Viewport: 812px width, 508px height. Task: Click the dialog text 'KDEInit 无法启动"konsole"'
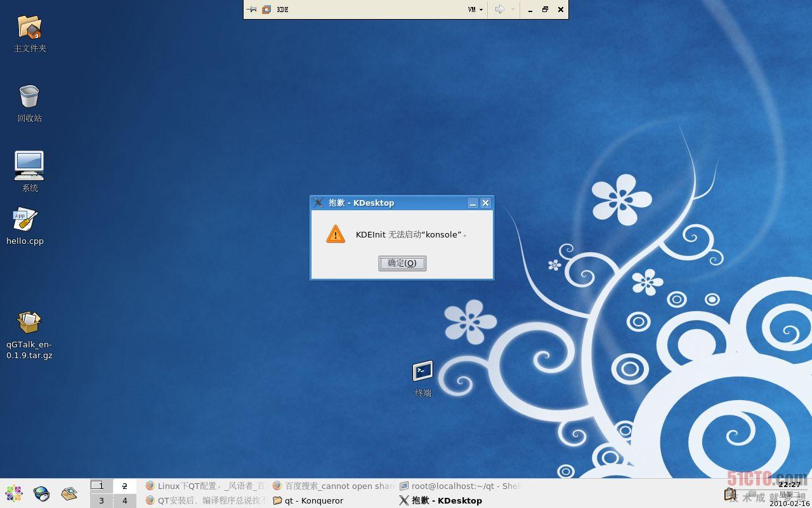pyautogui.click(x=411, y=234)
